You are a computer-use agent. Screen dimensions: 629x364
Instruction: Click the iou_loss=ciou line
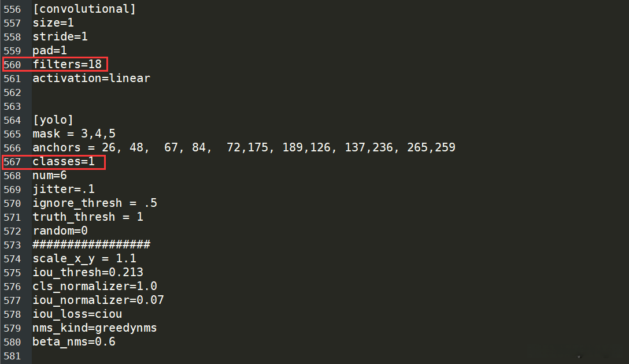[77, 314]
